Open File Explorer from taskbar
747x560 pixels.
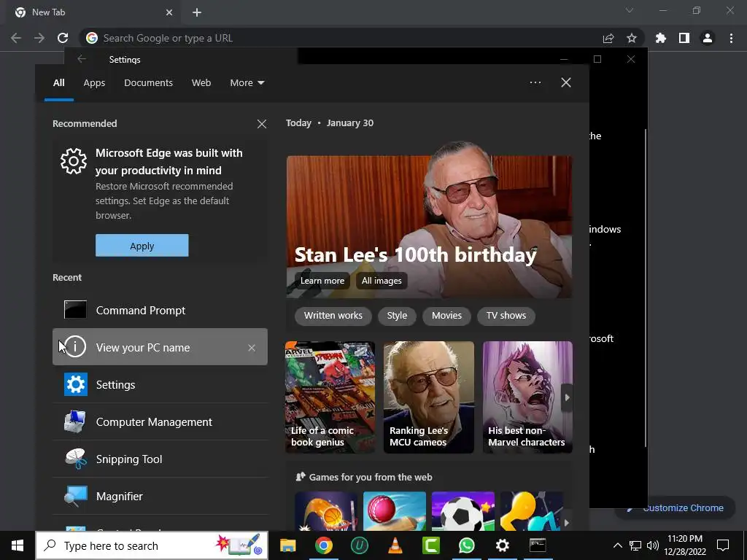click(287, 545)
